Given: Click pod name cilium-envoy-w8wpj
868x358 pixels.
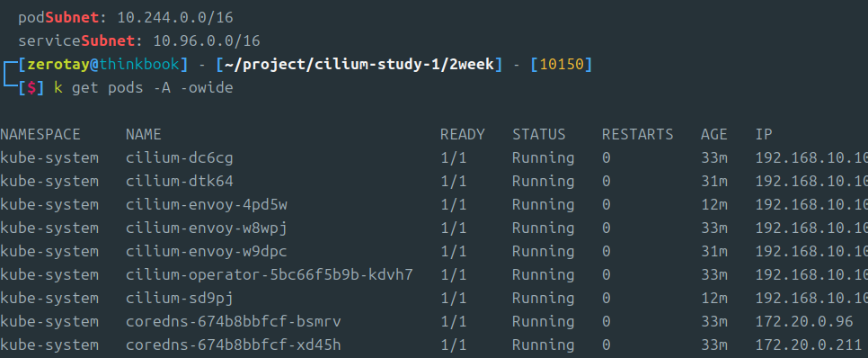Looking at the screenshot, I should [207, 228].
